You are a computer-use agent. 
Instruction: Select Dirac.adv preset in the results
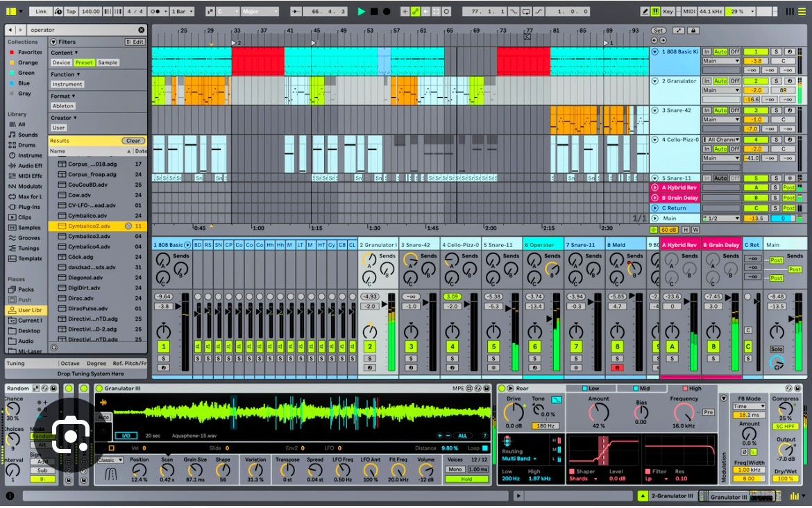(x=98, y=298)
